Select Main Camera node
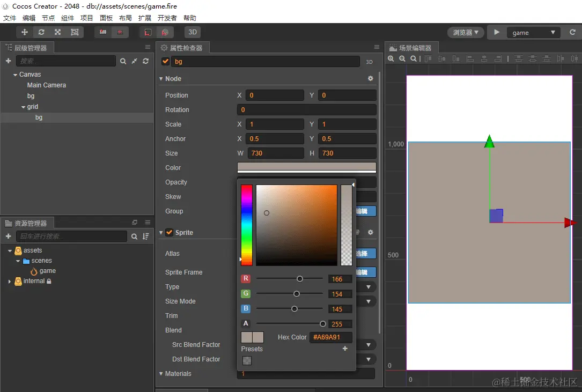Image resolution: width=582 pixels, height=392 pixels. pyautogui.click(x=46, y=85)
